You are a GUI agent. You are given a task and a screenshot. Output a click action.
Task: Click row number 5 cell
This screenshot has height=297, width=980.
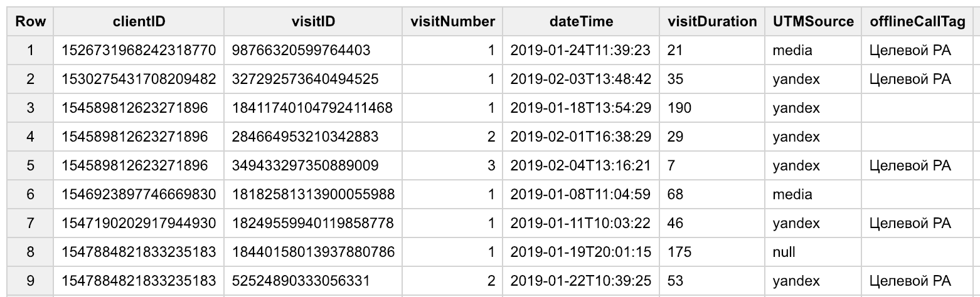point(30,165)
